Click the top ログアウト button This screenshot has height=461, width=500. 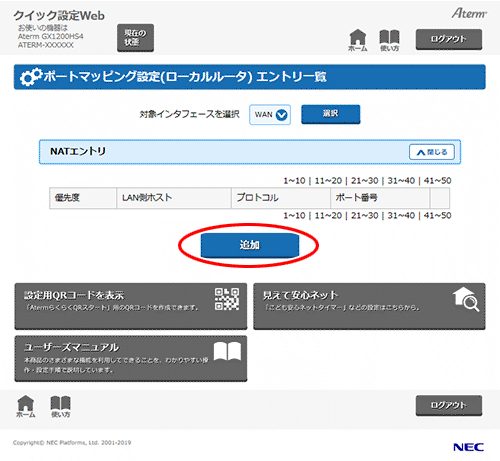pyautogui.click(x=449, y=39)
